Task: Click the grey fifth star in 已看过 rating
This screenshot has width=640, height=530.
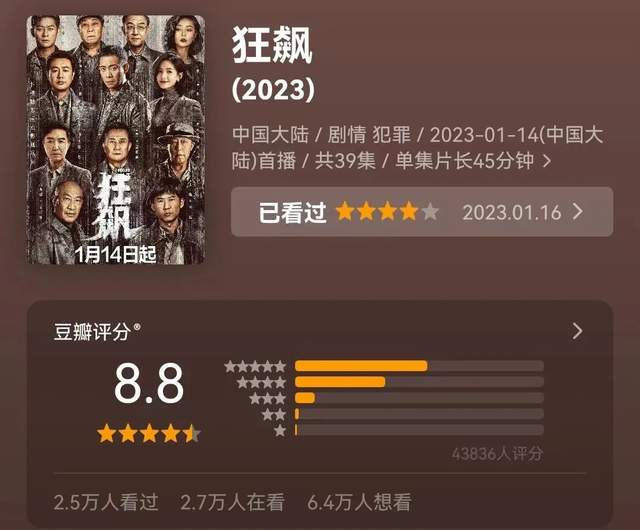Action: [430, 212]
